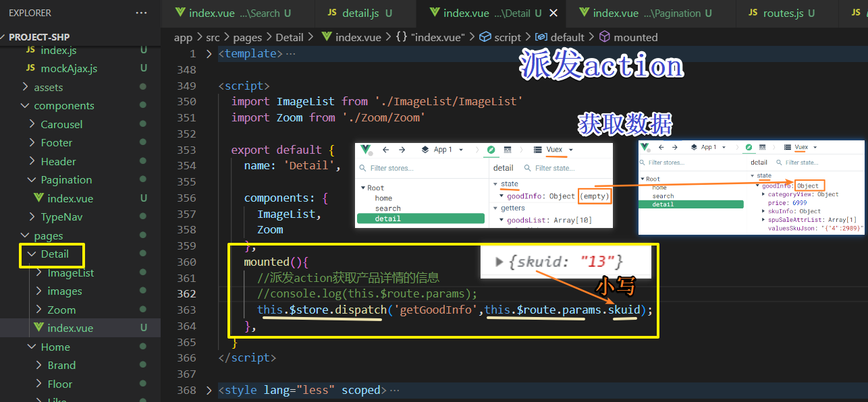868x402 pixels.
Task: Unfold the style block at line 368
Action: [x=210, y=391]
